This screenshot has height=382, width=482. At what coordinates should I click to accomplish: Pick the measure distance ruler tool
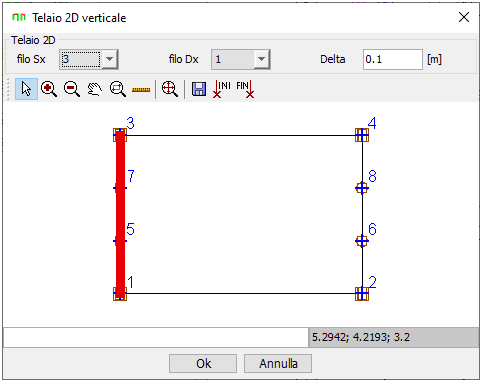point(141,90)
